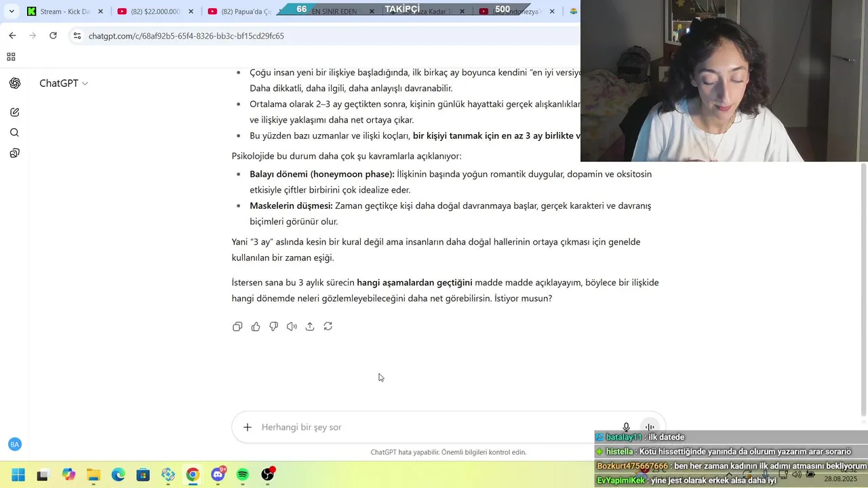Click the date 28.08.2025 in tray
Screen dimensions: 868x488
(x=840, y=479)
